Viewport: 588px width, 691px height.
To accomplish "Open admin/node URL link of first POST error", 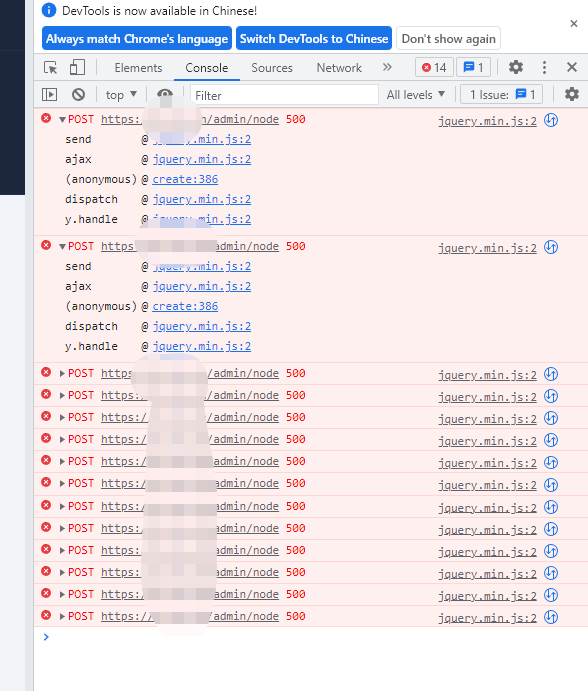I will [190, 119].
